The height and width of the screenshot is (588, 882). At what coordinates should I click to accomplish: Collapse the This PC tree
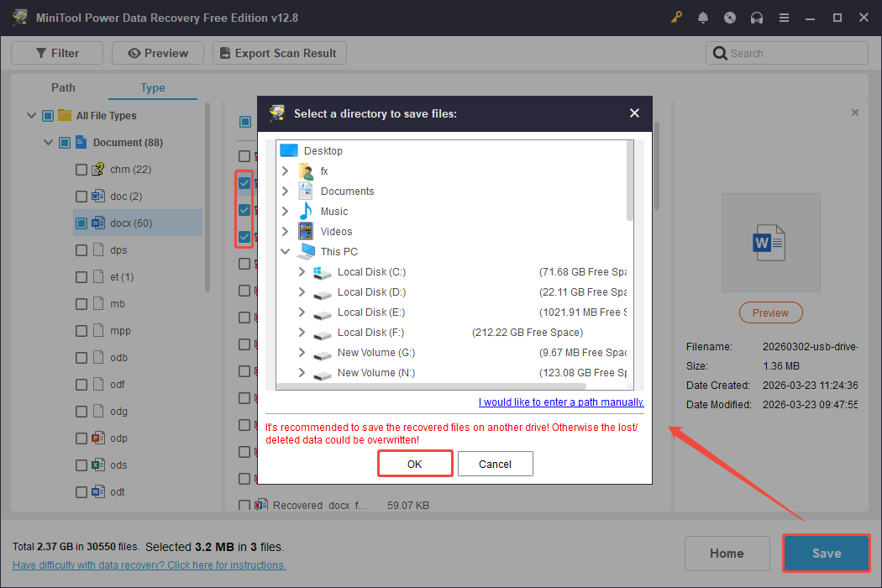tap(285, 251)
